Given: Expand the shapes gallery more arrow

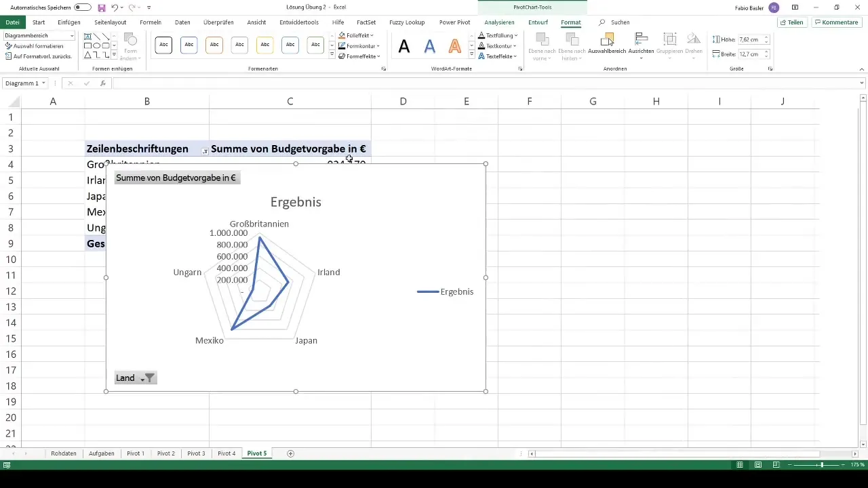Looking at the screenshot, I should point(114,55).
